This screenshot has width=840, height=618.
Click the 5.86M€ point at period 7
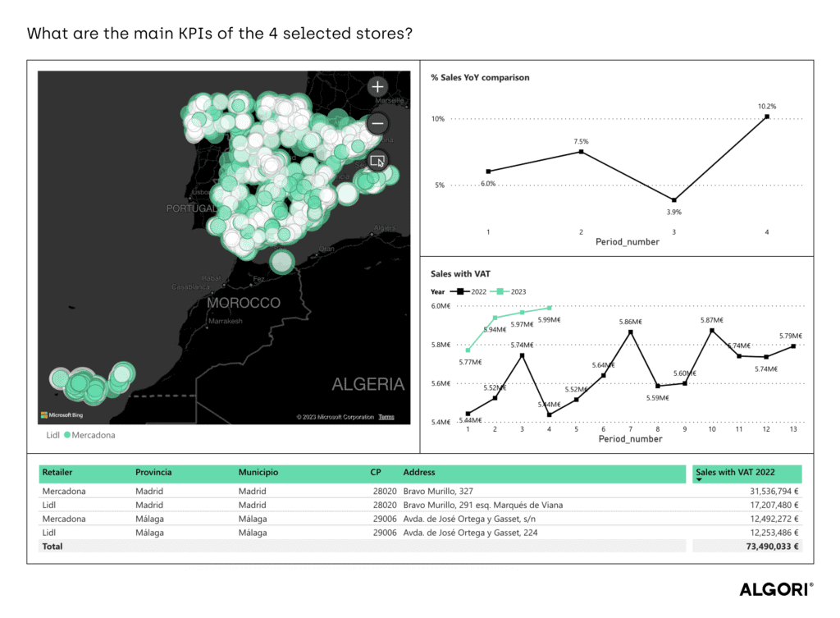coord(631,332)
